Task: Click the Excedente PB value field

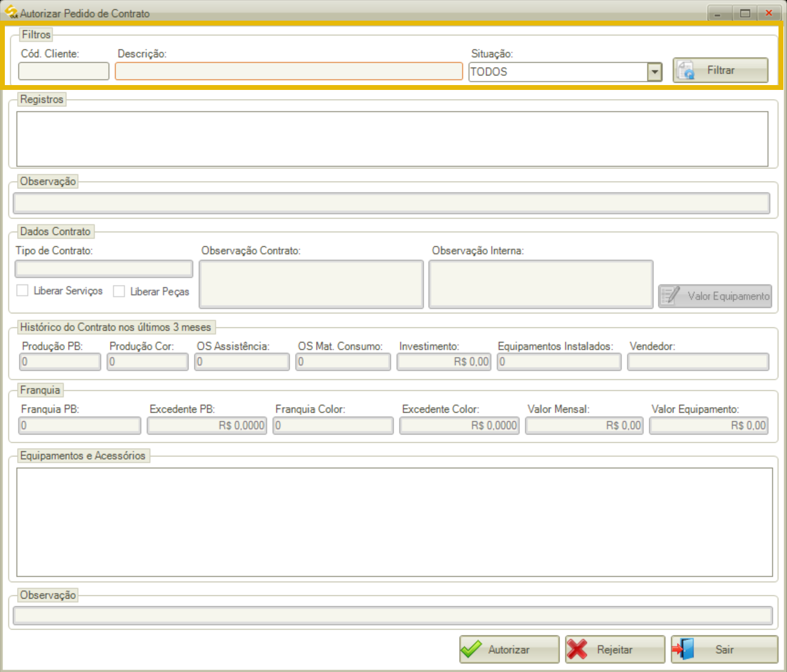Action: 207,425
